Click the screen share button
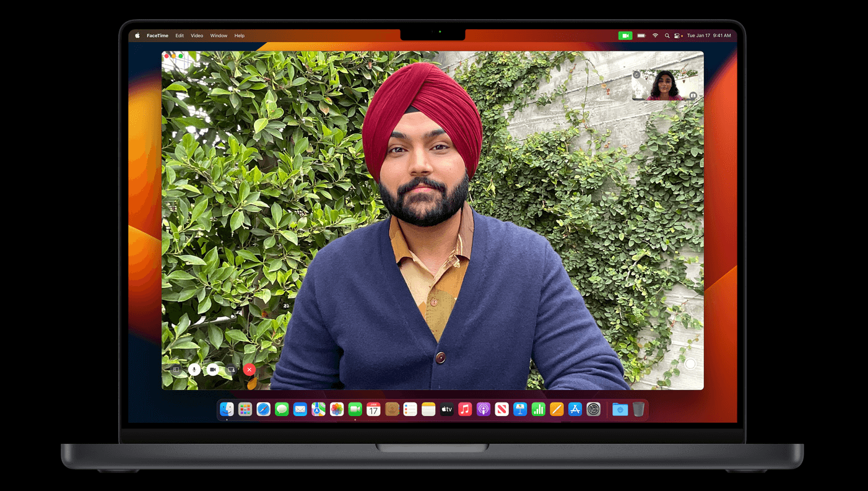This screenshot has height=491, width=868. 231,370
